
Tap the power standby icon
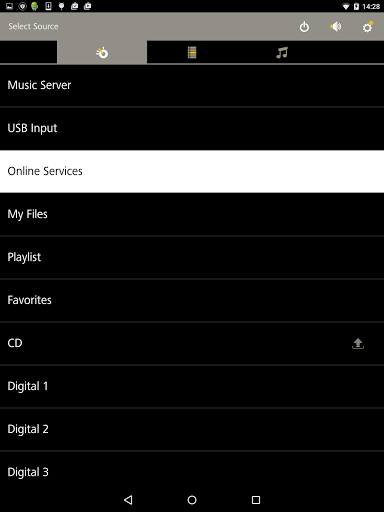(304, 27)
